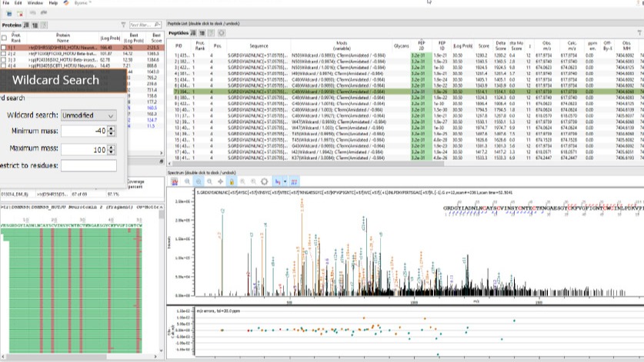Check the box beside protein rank 2
This screenshot has height=362, width=644.
(x=4, y=54)
